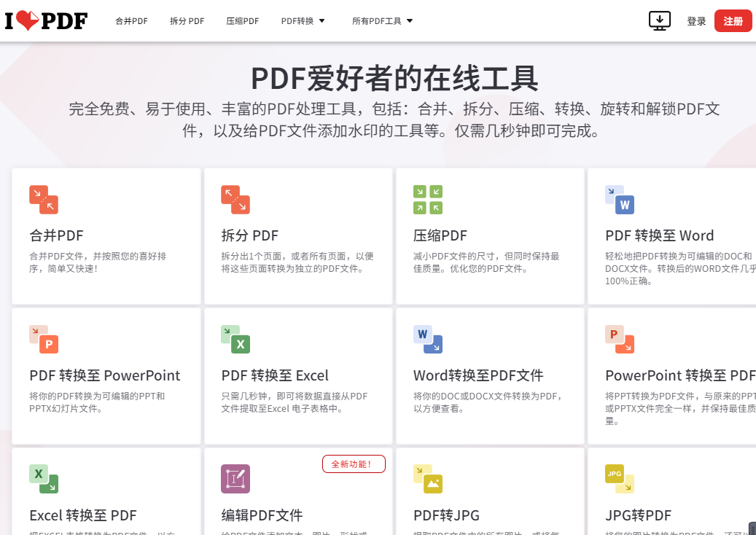Click the PDF 转换至 PowerPoint icon
Viewport: 756px width, 535px height.
coord(44,340)
